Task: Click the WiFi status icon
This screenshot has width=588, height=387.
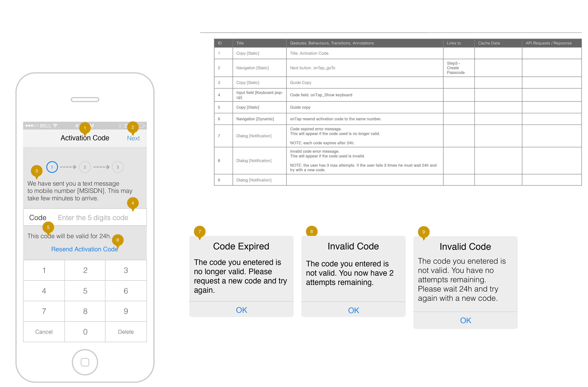Action: pyautogui.click(x=55, y=125)
